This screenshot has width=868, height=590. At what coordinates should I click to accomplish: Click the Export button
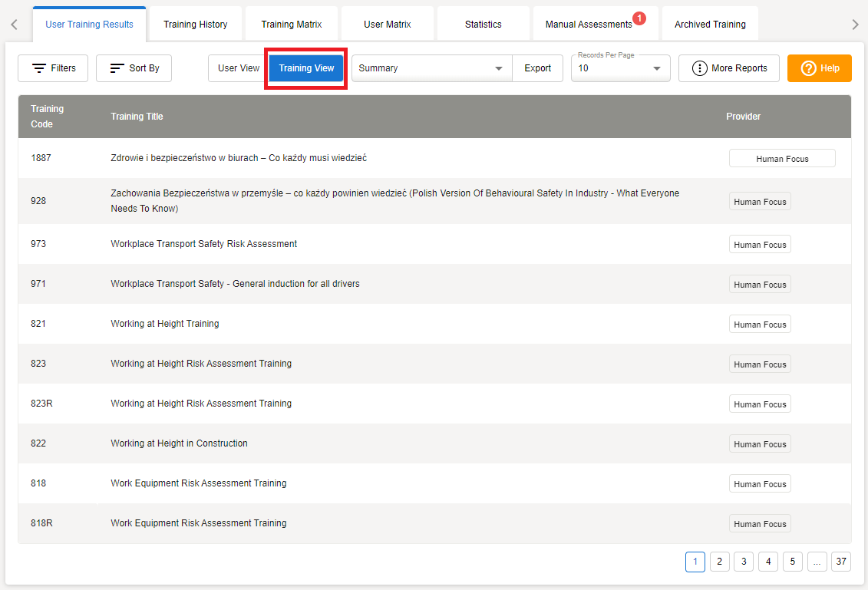coord(537,68)
